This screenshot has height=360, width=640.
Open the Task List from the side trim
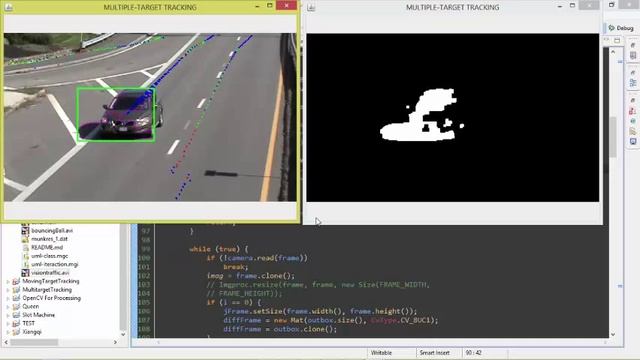pos(633,55)
